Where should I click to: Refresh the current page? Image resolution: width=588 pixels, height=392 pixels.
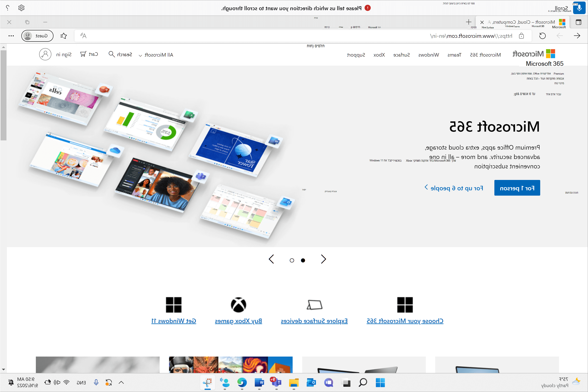click(543, 36)
